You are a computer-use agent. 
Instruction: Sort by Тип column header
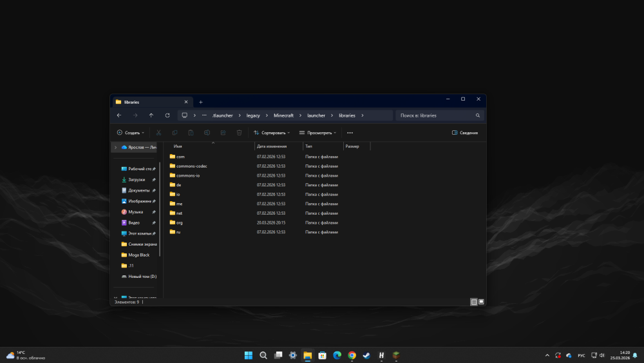(x=308, y=146)
